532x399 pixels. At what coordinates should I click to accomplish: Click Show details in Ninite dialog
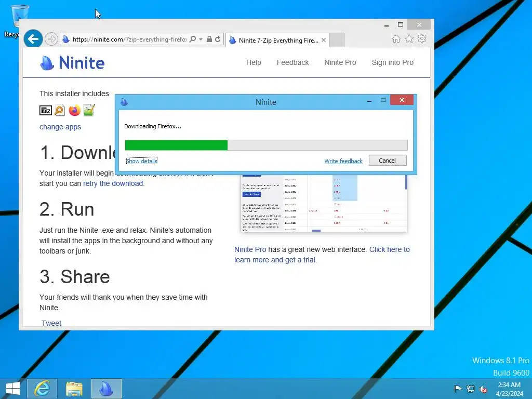click(x=141, y=161)
